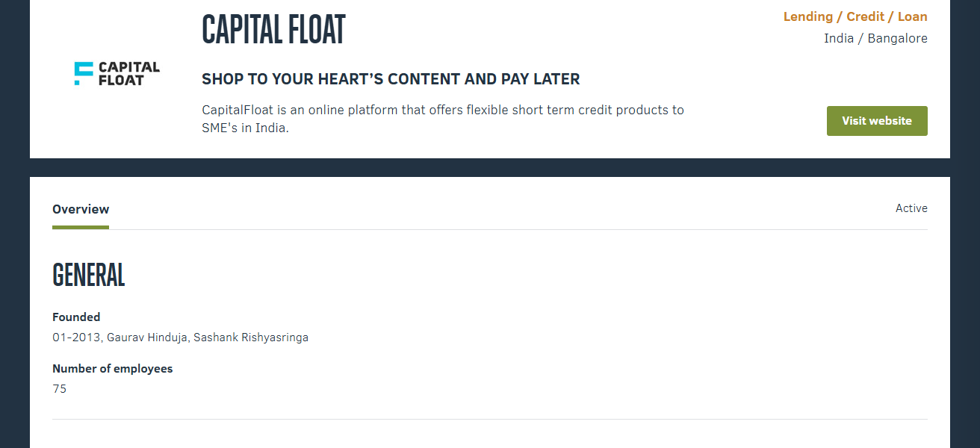Click the Number of employees label
The image size is (980, 448).
tap(112, 368)
